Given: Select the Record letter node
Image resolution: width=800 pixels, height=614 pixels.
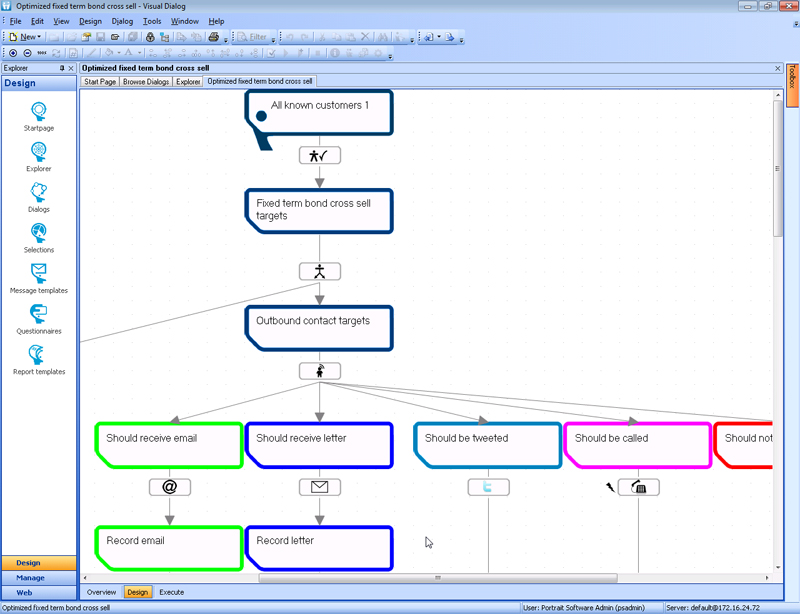Looking at the screenshot, I should (319, 548).
